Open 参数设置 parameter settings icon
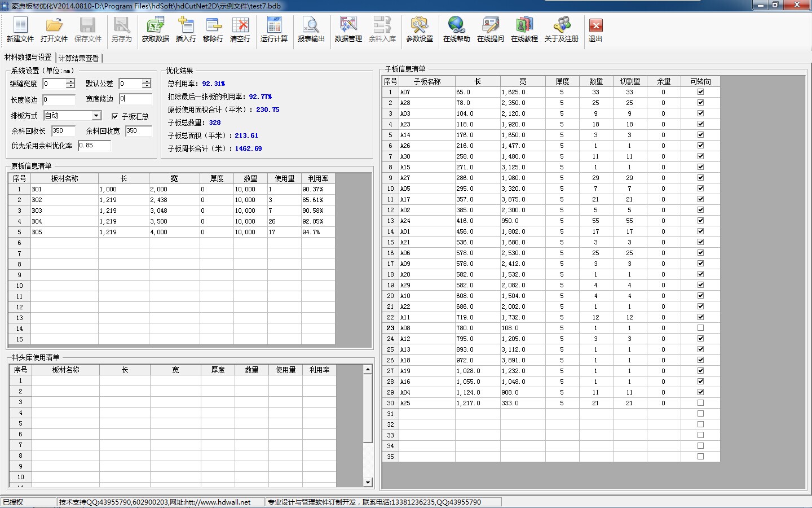The height and width of the screenshot is (508, 812). click(420, 29)
